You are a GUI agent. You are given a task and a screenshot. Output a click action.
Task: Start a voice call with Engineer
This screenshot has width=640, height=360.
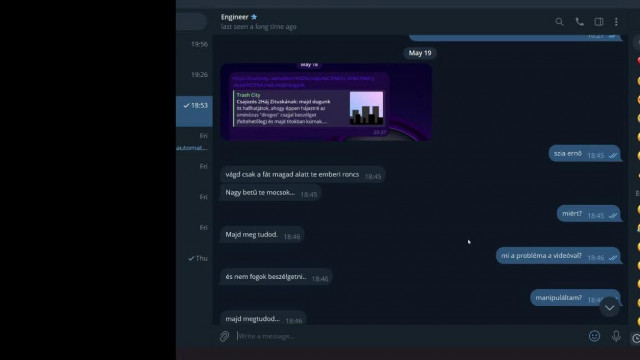tap(579, 22)
